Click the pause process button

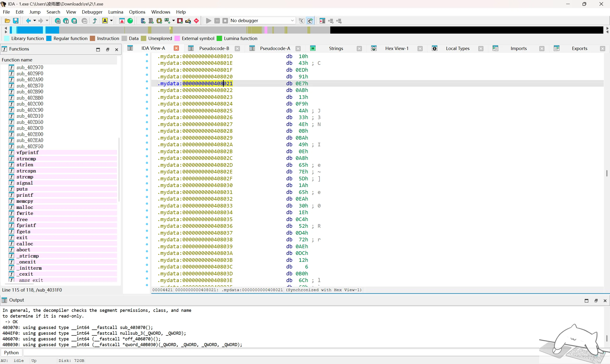pyautogui.click(x=217, y=21)
